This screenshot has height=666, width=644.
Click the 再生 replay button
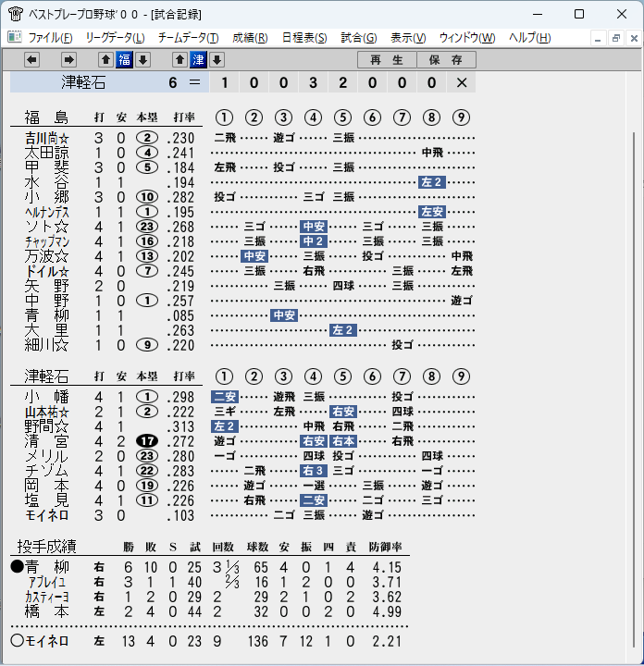click(387, 60)
